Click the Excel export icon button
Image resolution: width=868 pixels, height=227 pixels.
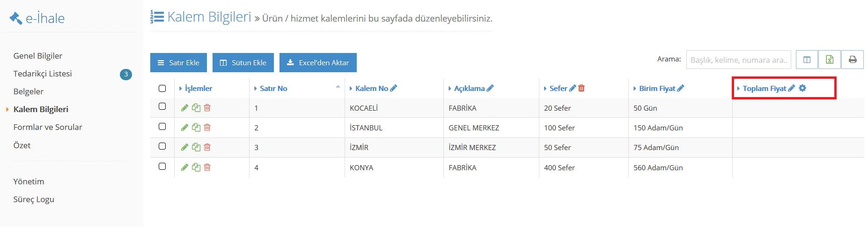click(830, 60)
